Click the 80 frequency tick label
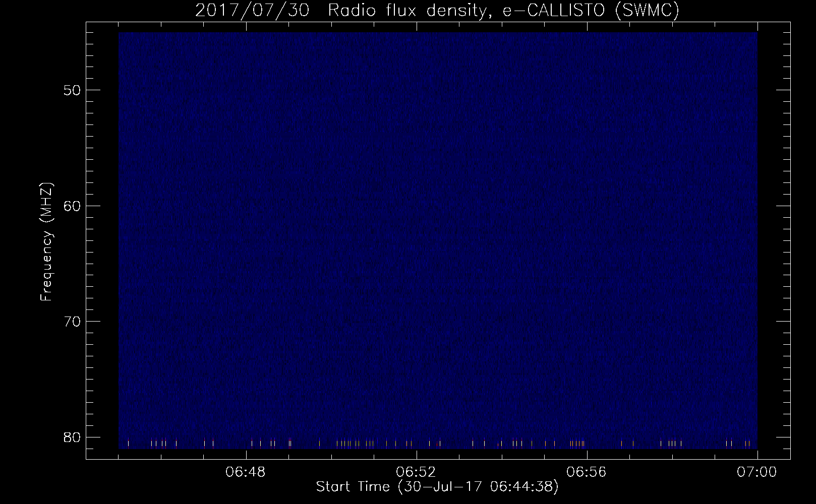 73,437
